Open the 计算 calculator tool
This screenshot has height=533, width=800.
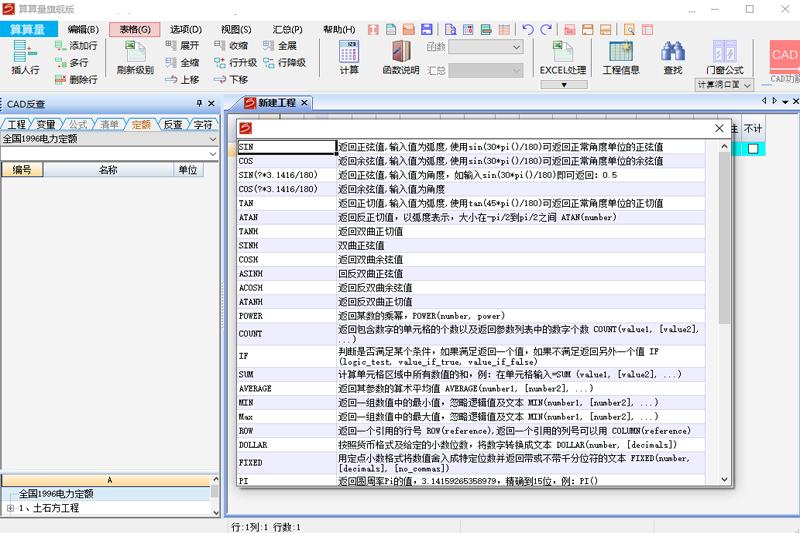(349, 56)
